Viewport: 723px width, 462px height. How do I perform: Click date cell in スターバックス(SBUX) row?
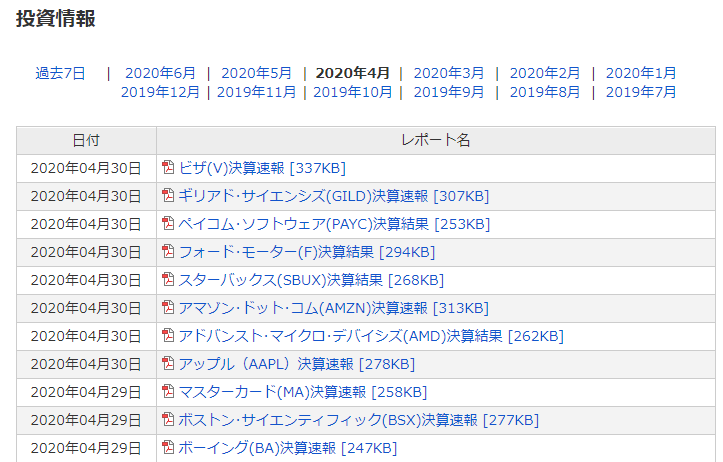pyautogui.click(x=86, y=280)
